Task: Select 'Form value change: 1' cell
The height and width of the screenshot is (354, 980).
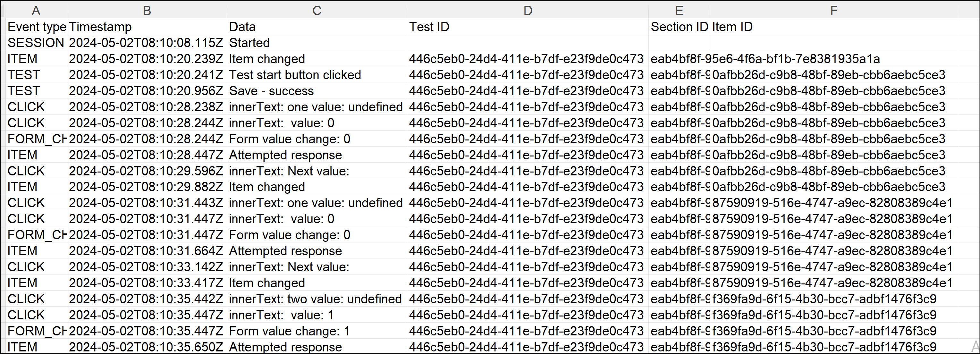Action: pyautogui.click(x=317, y=331)
